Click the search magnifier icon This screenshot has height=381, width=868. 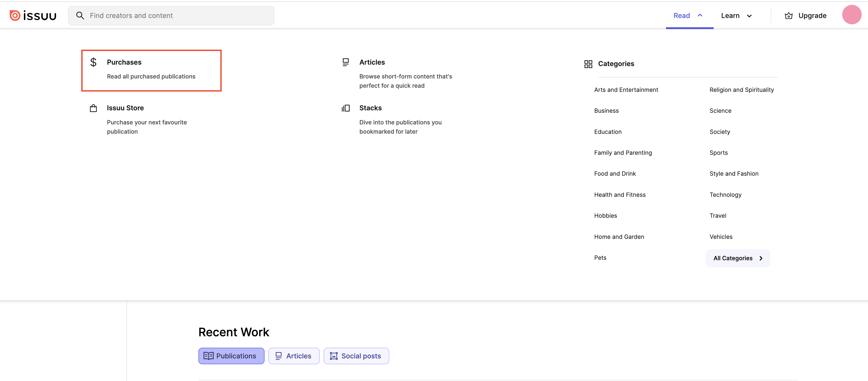pyautogui.click(x=80, y=16)
